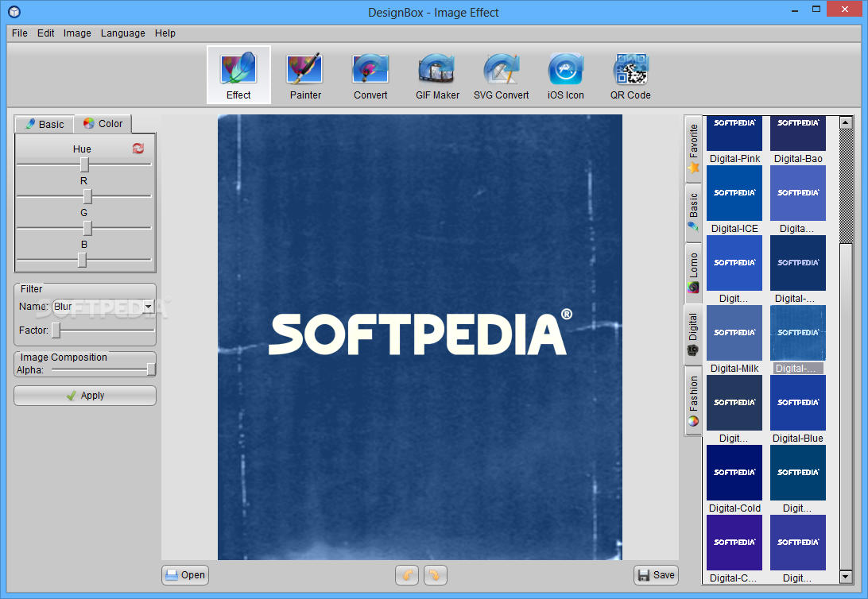
Task: Click the Alpha composition slider handle
Action: pos(150,369)
